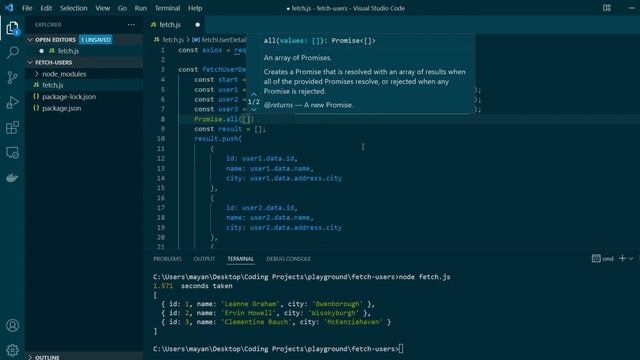Open Run and Debug view icon

click(x=12, y=102)
